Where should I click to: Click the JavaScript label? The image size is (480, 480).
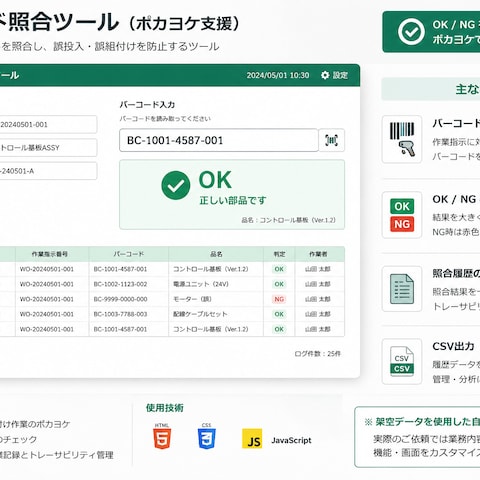[x=291, y=440]
